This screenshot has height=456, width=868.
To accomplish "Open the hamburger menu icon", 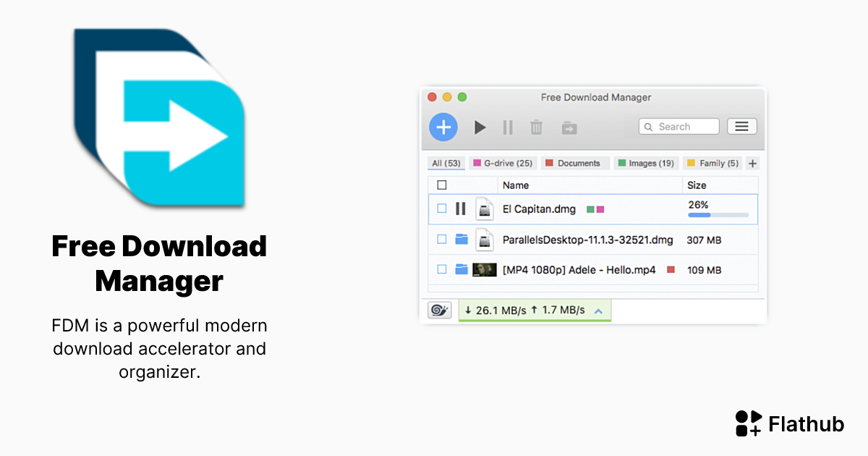I will (741, 126).
